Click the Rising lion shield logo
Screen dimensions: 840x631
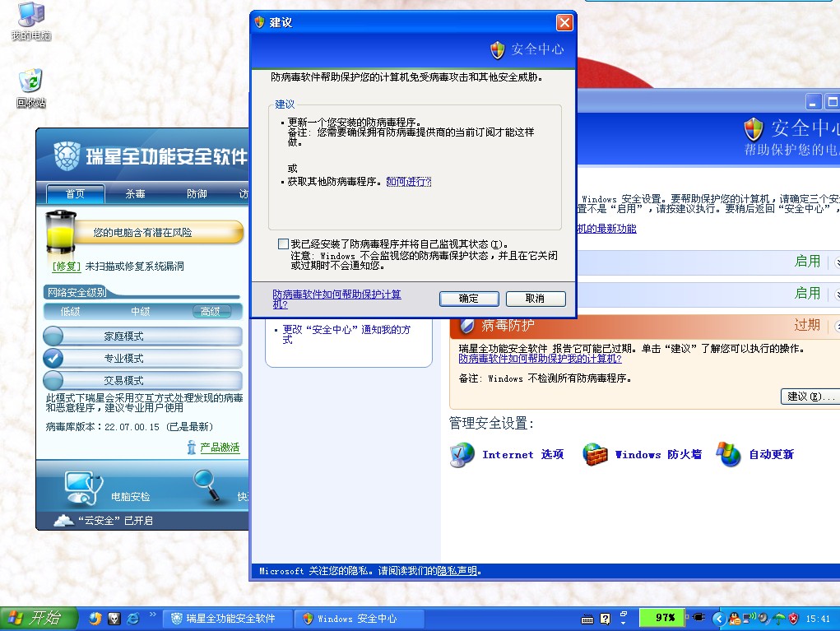click(67, 156)
